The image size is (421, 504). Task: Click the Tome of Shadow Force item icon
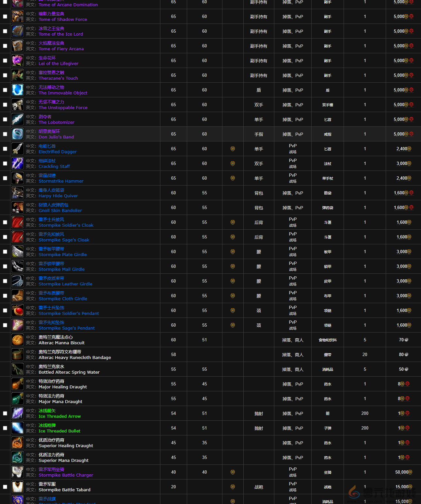tap(18, 16)
